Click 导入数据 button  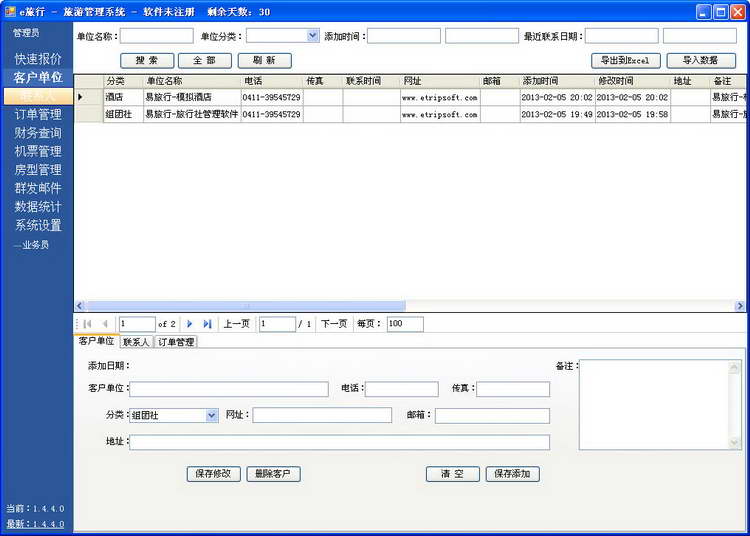(x=701, y=61)
